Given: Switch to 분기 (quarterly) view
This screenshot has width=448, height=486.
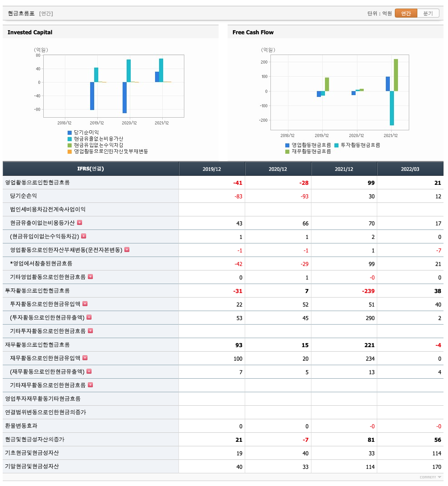Looking at the screenshot, I should coord(428,14).
